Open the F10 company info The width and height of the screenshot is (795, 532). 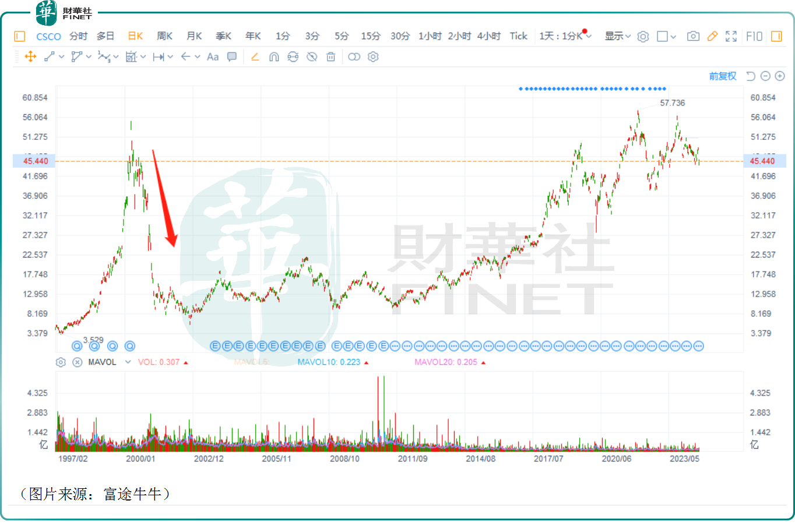(x=754, y=36)
